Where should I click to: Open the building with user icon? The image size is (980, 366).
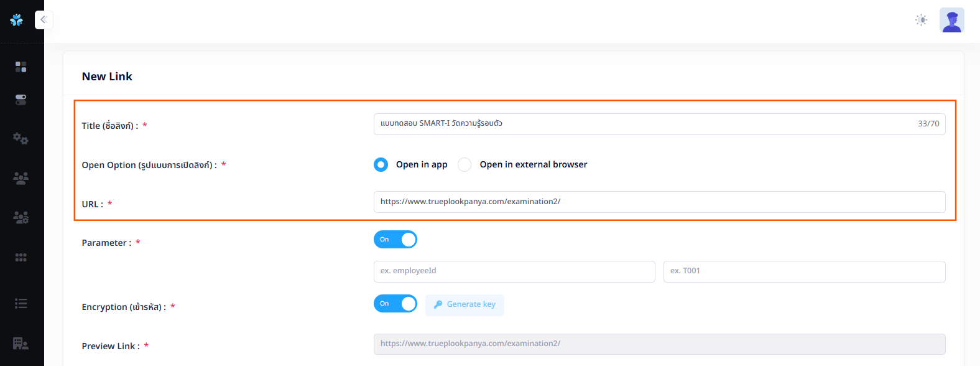pyautogui.click(x=21, y=343)
